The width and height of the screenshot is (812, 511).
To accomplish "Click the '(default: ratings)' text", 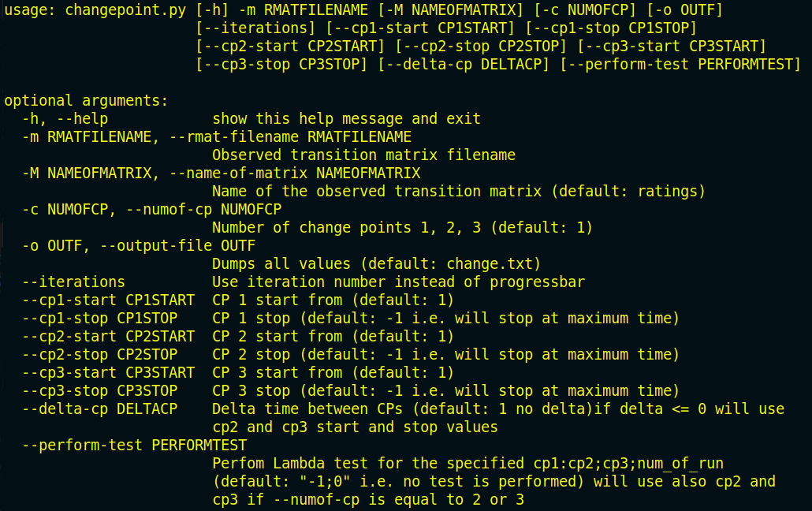I will tap(628, 192).
